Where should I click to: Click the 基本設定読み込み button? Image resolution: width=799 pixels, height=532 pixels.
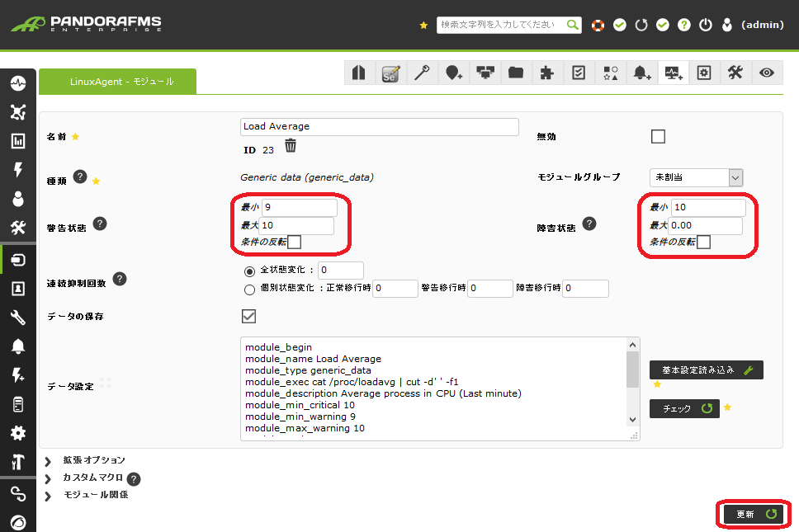pyautogui.click(x=707, y=370)
